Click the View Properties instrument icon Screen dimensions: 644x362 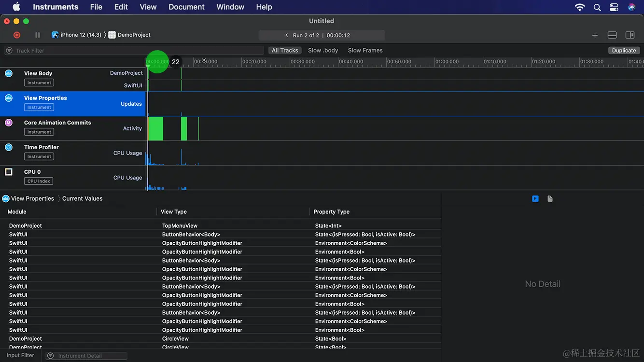[x=9, y=98]
